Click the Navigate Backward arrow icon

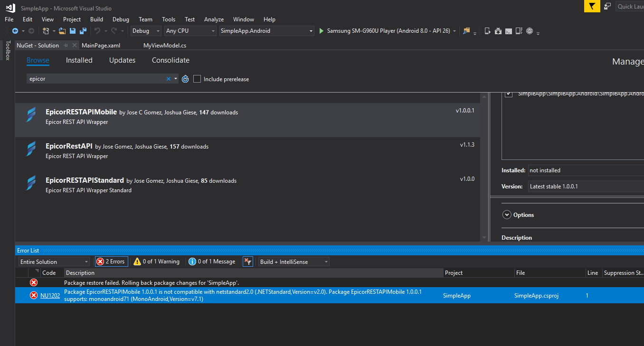click(15, 31)
